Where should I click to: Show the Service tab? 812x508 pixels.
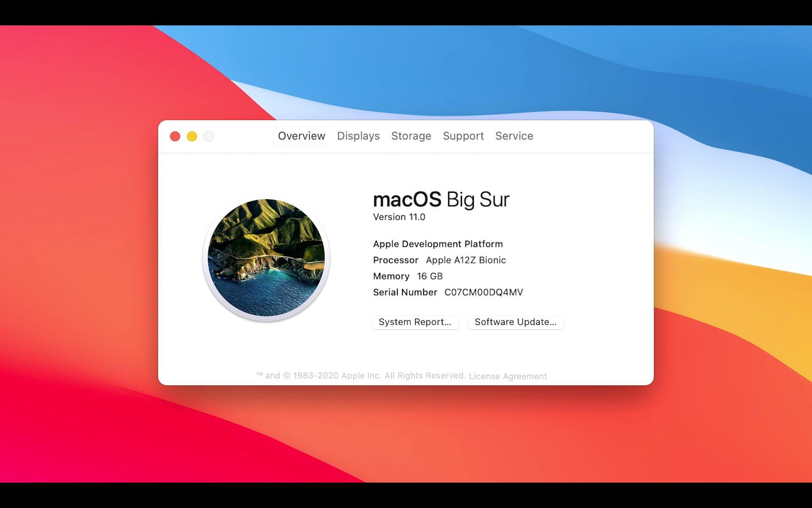pos(514,136)
